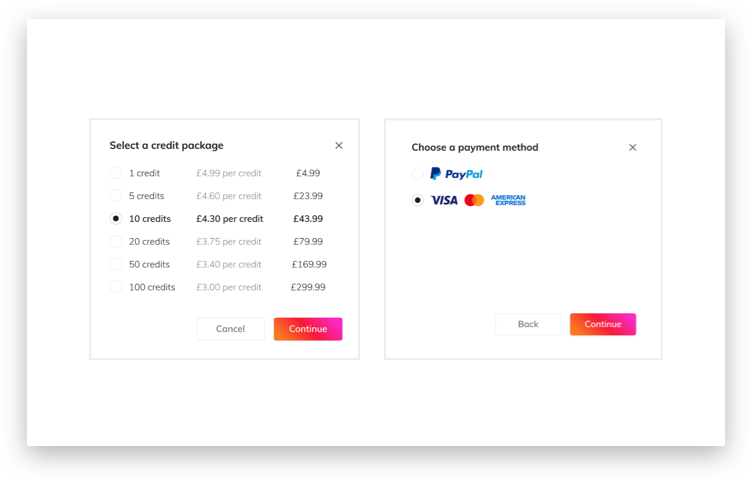This screenshot has width=752, height=481.
Task: Close the payment method dialog
Action: [x=632, y=148]
